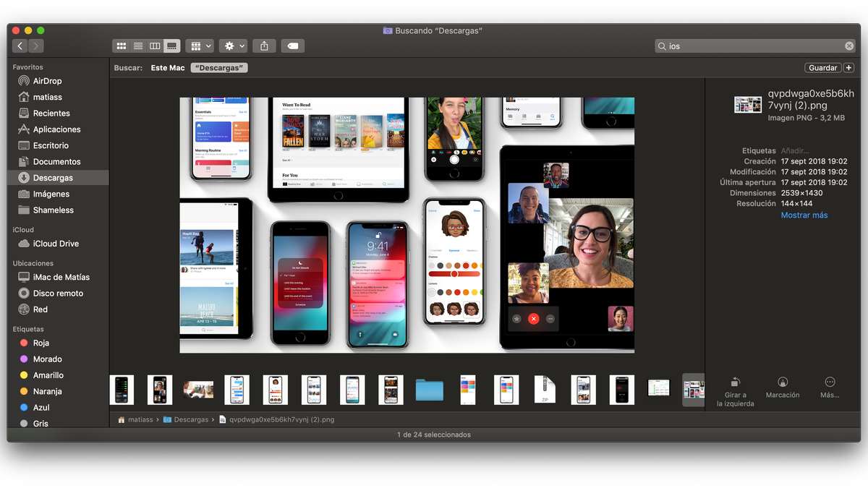Viewport: 868px width, 488px height.
Task: Click matiass in the path bar
Action: 136,419
